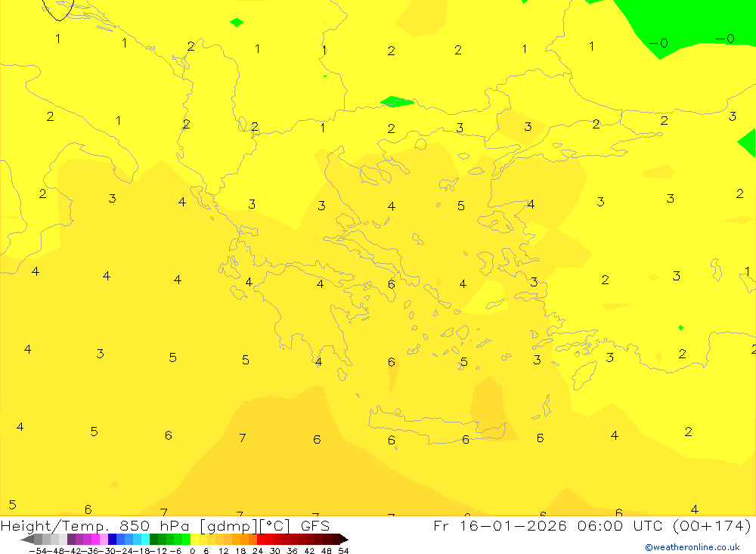This screenshot has height=554, width=756.
Task: Select the bright yellow swatch above 0 label
Action: click(x=195, y=539)
